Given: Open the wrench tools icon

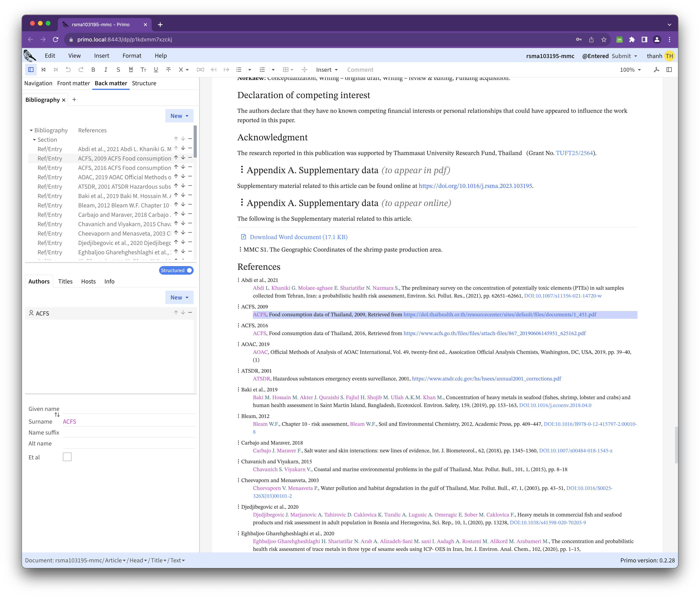Looking at the screenshot, I should coord(656,70).
